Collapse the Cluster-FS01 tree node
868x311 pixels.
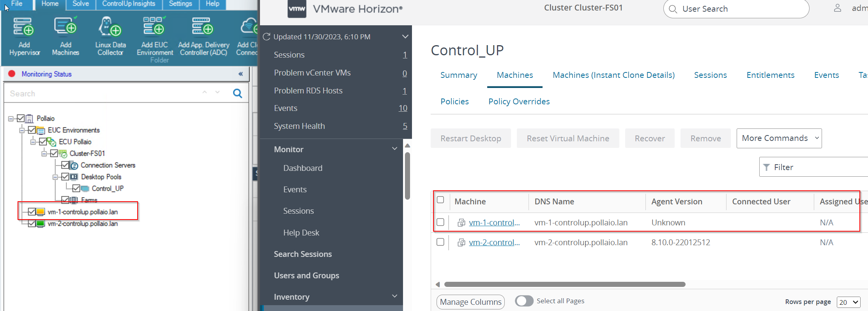coord(44,153)
